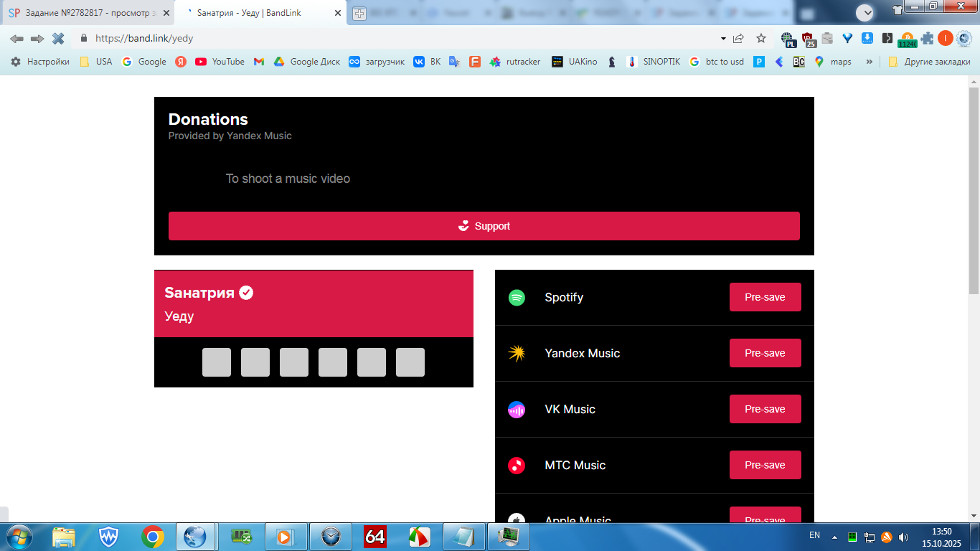
Task: Open the Gmail bookmark icon
Action: pos(259,62)
